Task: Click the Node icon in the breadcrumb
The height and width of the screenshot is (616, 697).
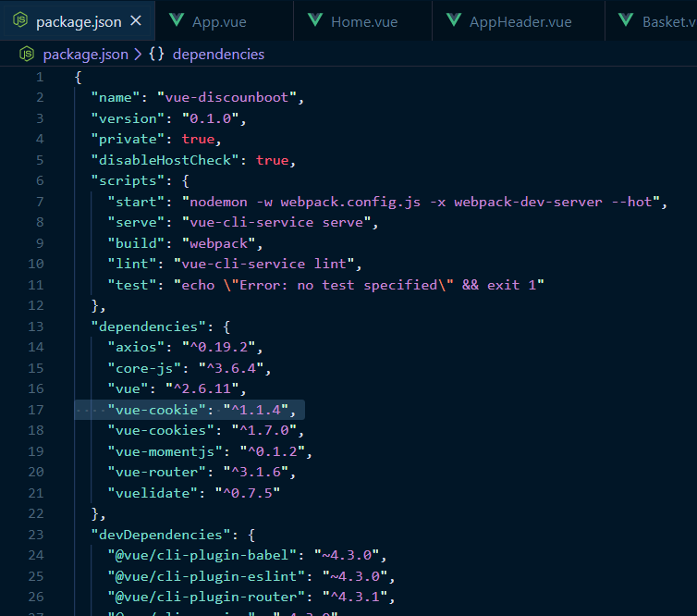Action: point(27,54)
